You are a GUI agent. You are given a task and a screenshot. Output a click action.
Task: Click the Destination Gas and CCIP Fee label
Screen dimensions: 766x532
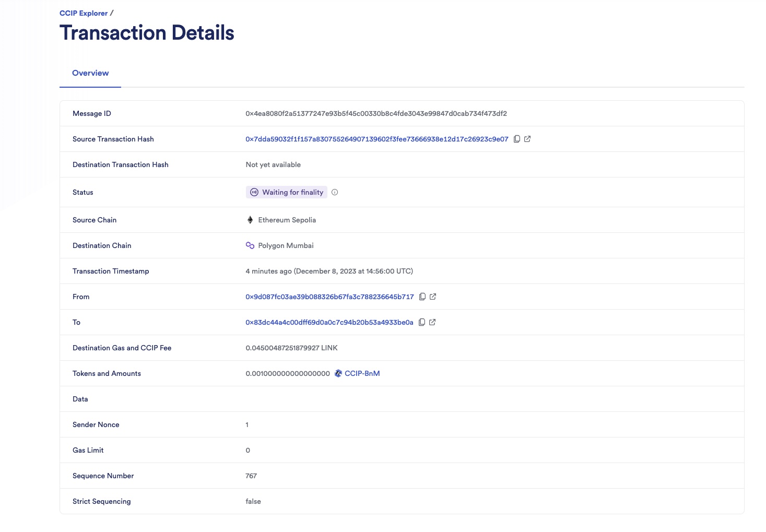(x=122, y=348)
